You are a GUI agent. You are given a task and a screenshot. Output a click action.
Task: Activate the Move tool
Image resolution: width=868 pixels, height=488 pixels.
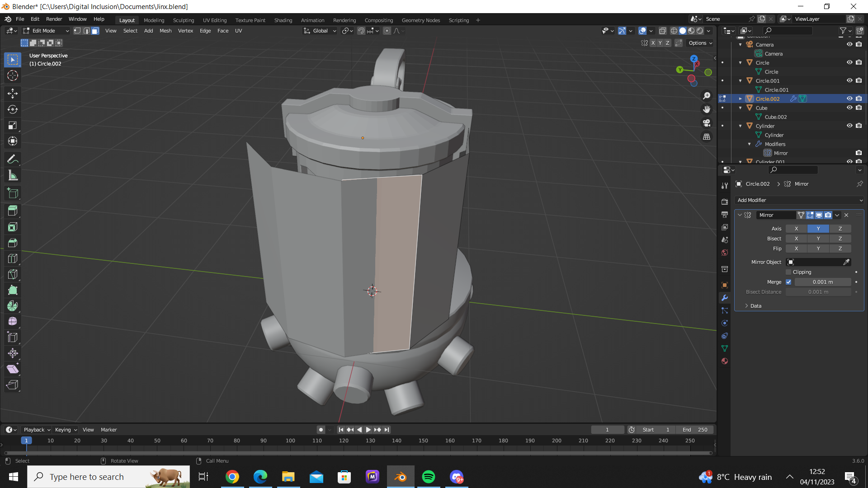13,94
